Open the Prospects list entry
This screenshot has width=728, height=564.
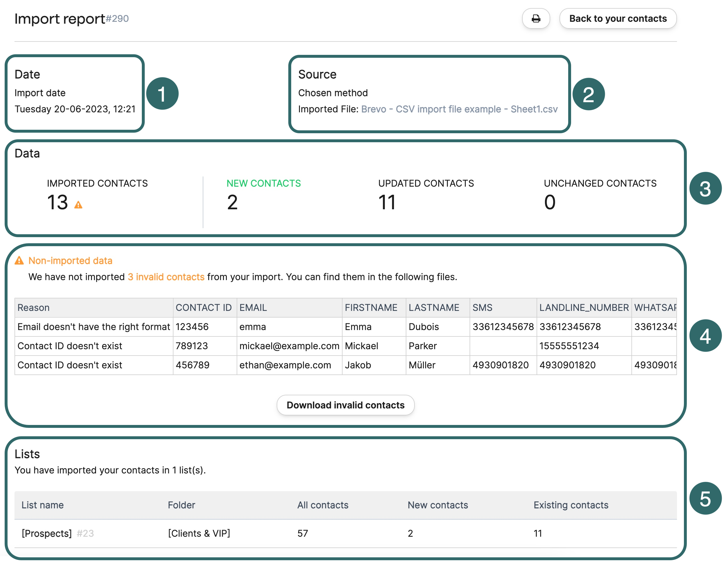click(x=47, y=533)
